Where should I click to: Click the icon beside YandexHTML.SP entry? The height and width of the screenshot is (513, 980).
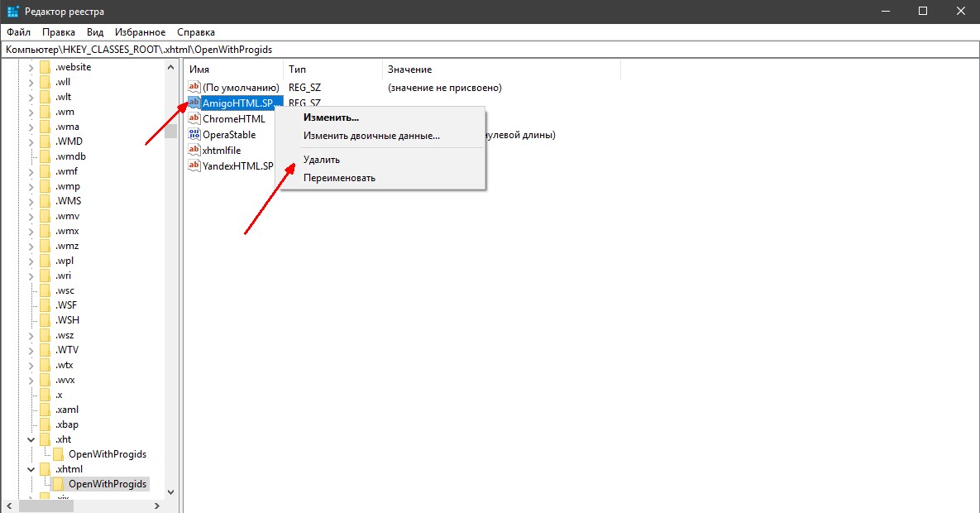pyautogui.click(x=194, y=165)
